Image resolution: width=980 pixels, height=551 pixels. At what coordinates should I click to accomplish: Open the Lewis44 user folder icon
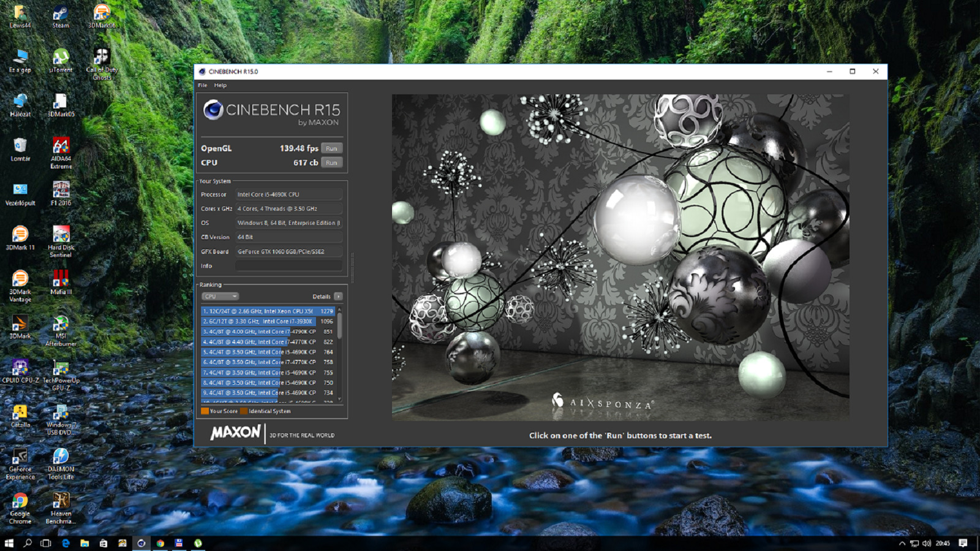20,17
